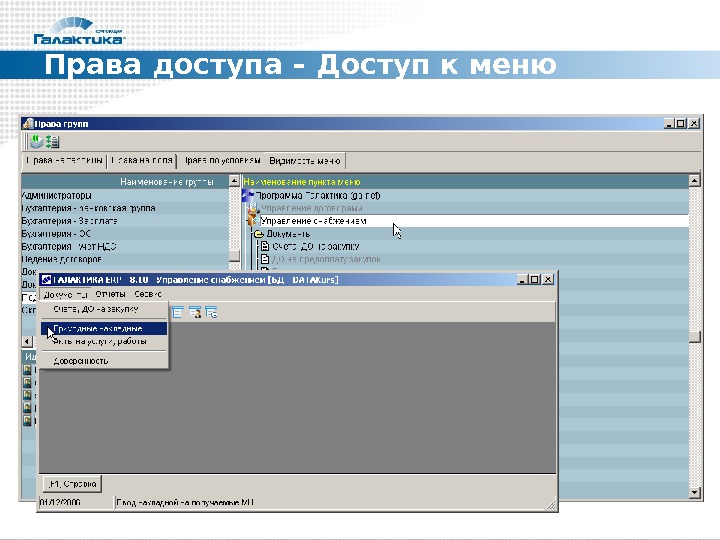The height and width of the screenshot is (540, 720).
Task: Click the toolbar icon showing a person figure
Action: click(x=195, y=312)
